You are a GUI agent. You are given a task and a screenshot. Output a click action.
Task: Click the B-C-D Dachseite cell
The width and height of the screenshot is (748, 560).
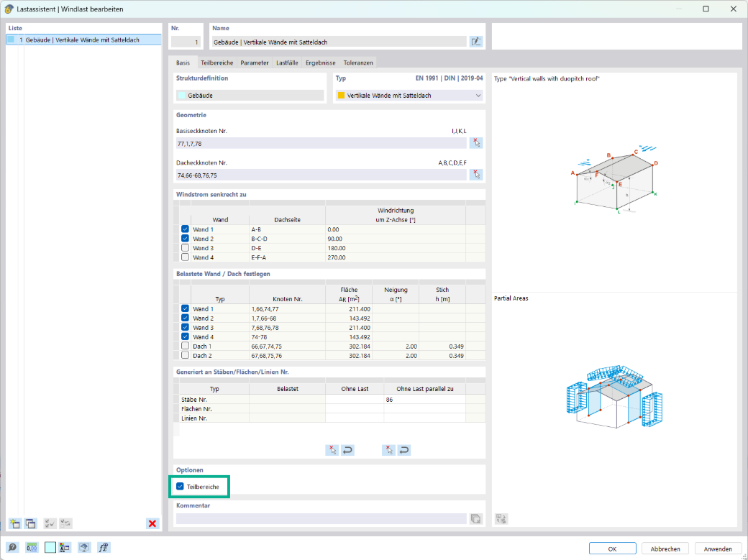[x=287, y=239]
